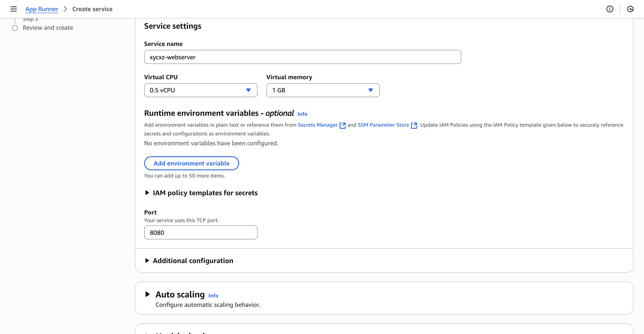Open the SSM Parameter Store link
Viewport: 644px width, 334px height.
click(383, 125)
